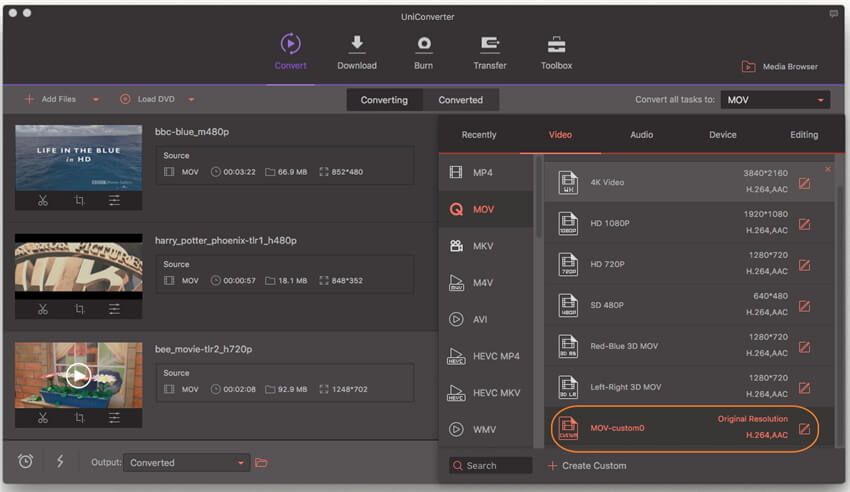
Task: Click the bbc-blue_m480p thumbnail
Action: [x=79, y=158]
